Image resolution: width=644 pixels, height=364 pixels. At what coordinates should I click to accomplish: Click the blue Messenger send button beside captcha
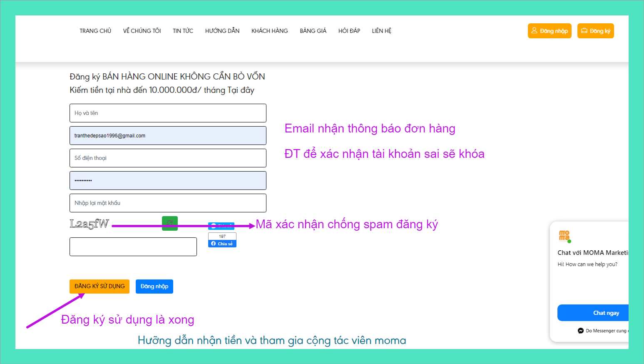click(x=221, y=226)
